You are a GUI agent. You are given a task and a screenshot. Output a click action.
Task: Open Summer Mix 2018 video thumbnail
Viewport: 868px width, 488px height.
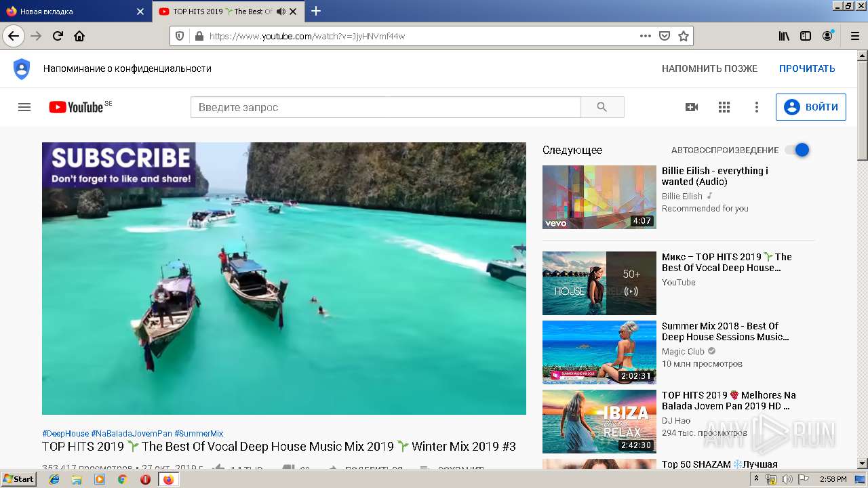(x=599, y=352)
